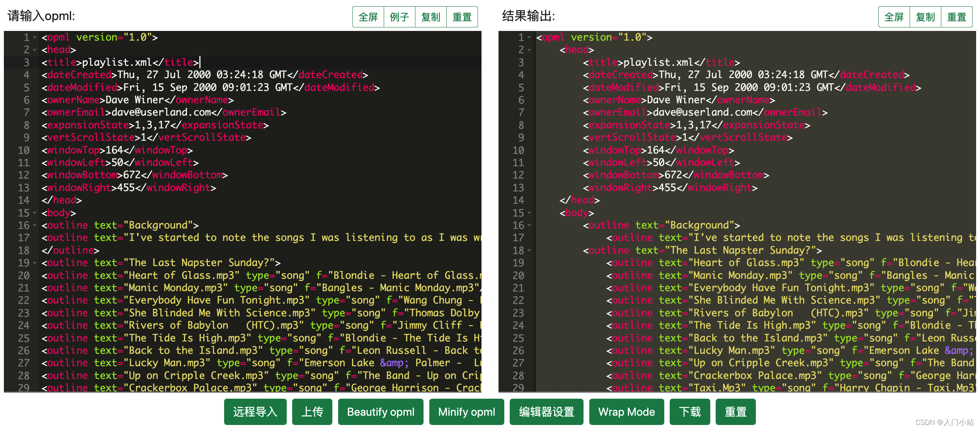Copy output result with 复制 button
This screenshot has height=430, width=980.
point(926,17)
